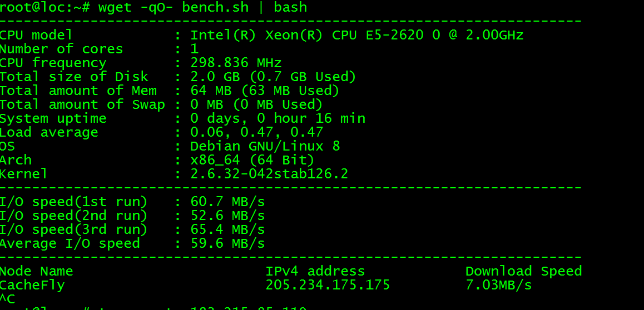Click the Total size of Disk value
Viewport: 644px width, 310px height.
pyautogui.click(x=273, y=77)
